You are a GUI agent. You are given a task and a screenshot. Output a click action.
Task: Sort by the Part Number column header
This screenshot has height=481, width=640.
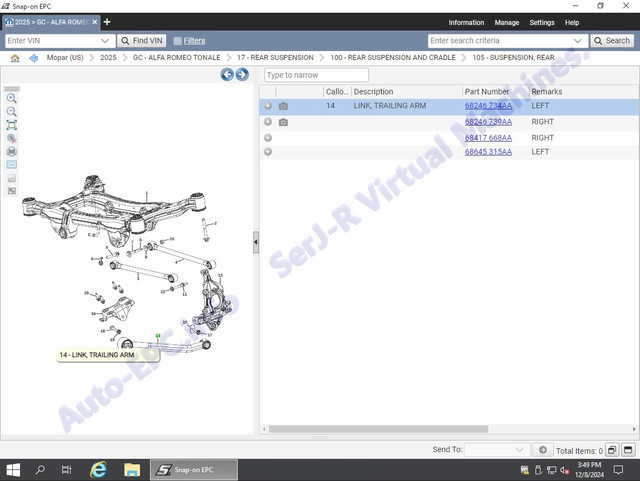(496, 92)
